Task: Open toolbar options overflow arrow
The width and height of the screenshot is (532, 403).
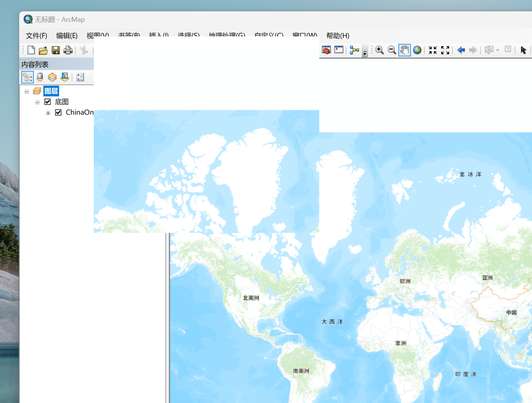Action: [365, 53]
